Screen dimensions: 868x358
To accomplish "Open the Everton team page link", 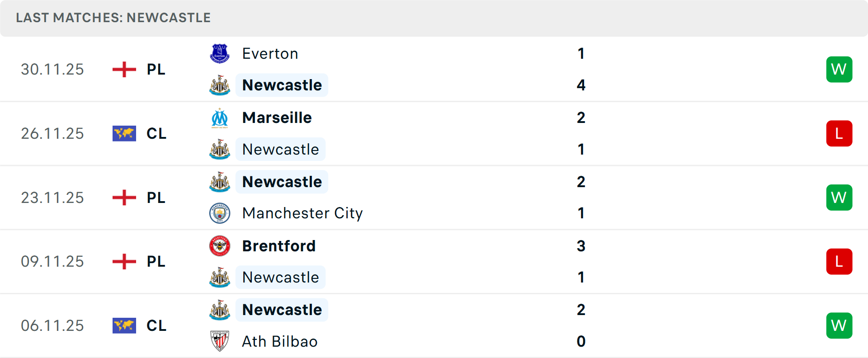I will pos(270,53).
